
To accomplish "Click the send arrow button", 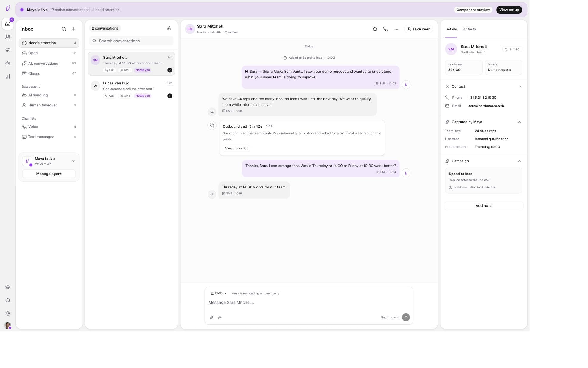I will coord(406,317).
